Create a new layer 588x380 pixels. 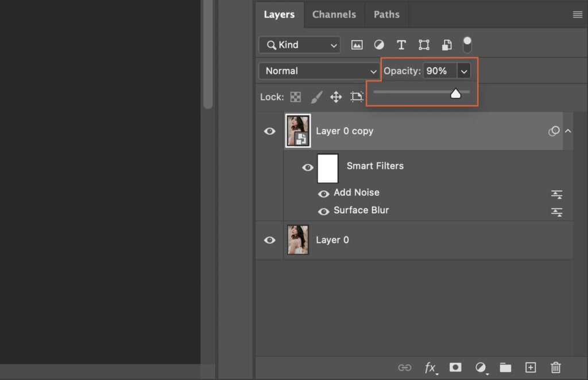[531, 367]
